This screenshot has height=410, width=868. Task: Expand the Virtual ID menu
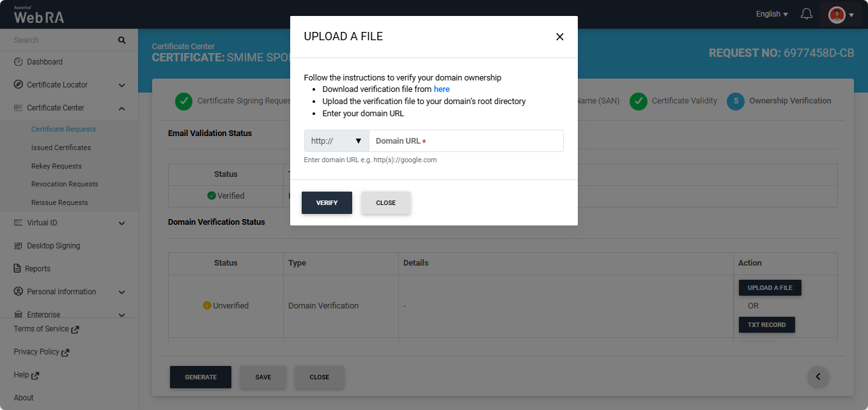pos(121,223)
